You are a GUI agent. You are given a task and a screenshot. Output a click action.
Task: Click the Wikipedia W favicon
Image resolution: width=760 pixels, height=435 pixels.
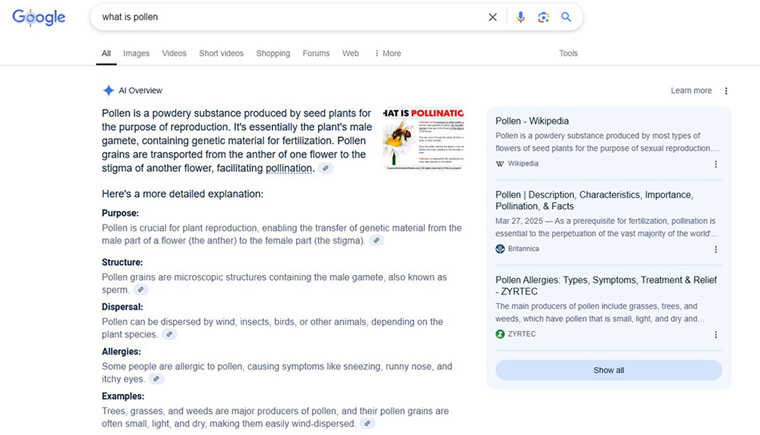(500, 163)
